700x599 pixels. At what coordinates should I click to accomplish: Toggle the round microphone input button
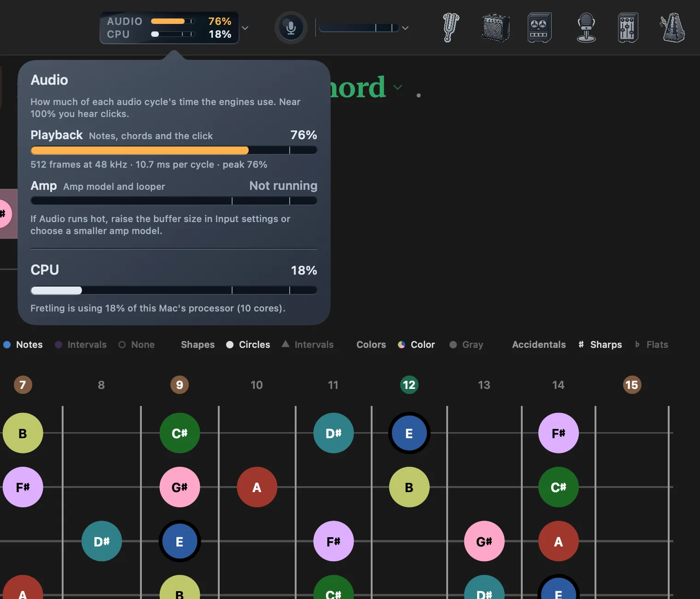pyautogui.click(x=291, y=28)
